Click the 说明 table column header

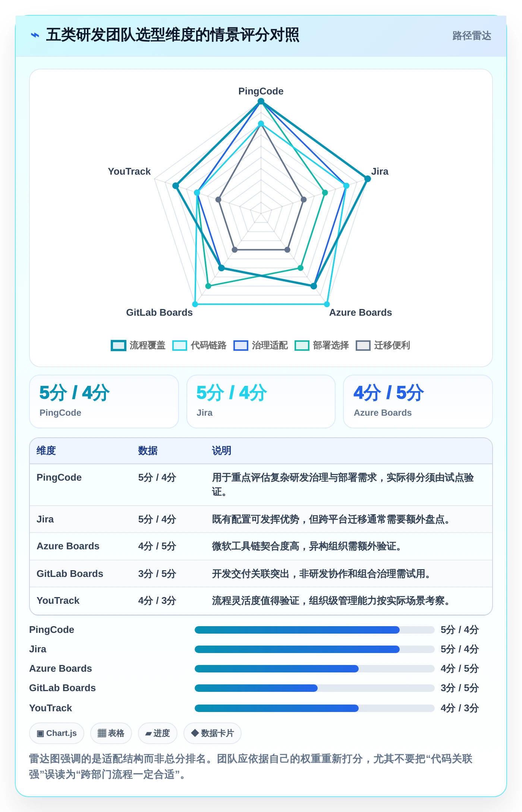(221, 451)
